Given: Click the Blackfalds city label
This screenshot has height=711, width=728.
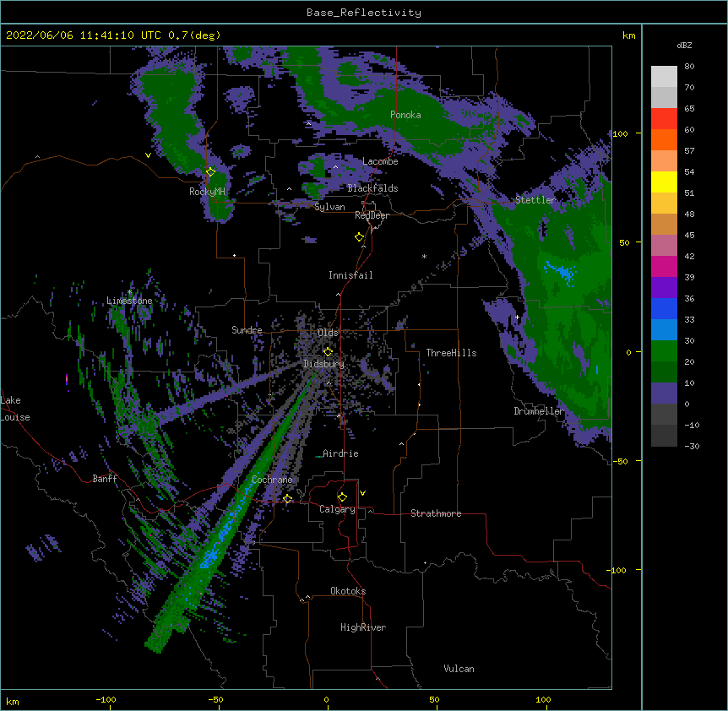Looking at the screenshot, I should coord(372,188).
